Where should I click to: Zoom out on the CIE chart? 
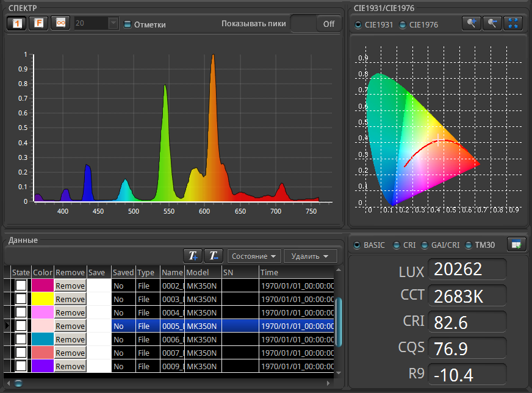tap(492, 23)
